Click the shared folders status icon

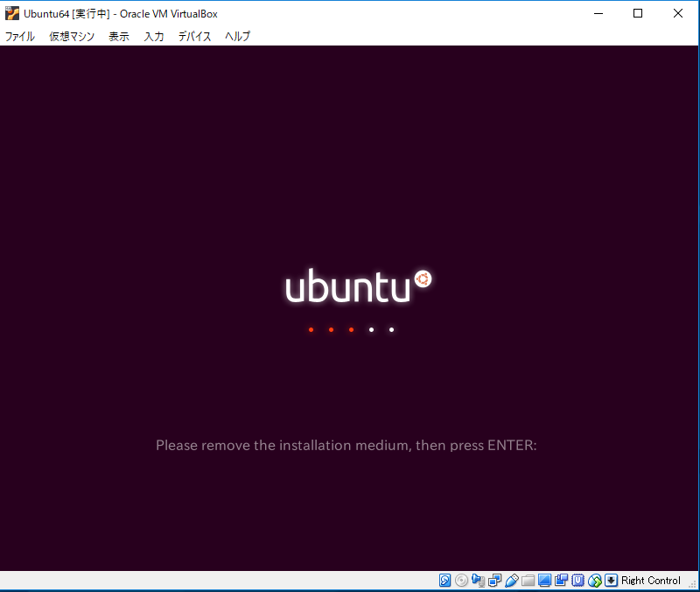pos(528,580)
